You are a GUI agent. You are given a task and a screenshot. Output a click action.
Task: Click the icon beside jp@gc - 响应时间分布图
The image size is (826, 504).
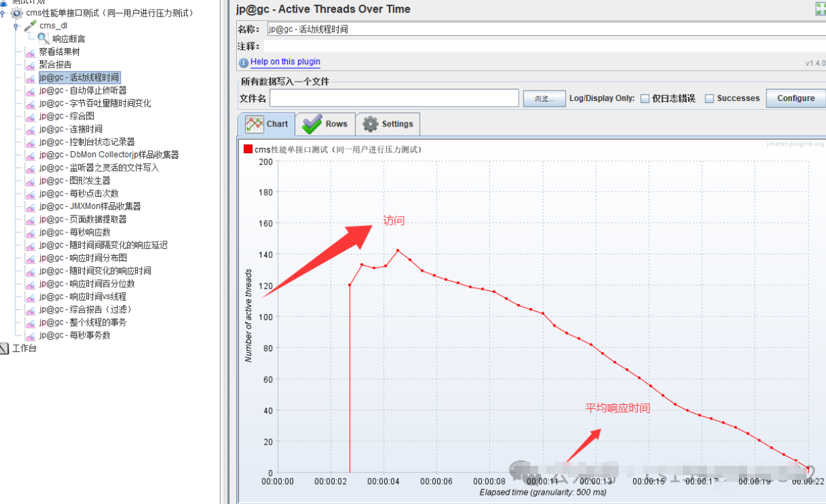click(30, 258)
